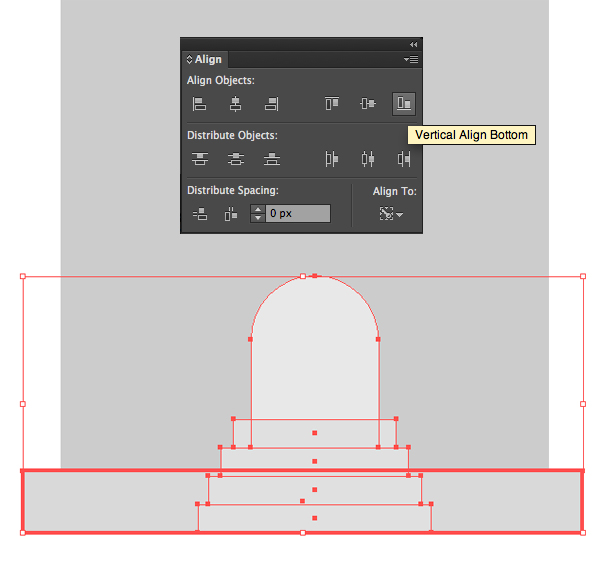Click center point of the third step rectangle
The image size is (600, 575).
315,490
